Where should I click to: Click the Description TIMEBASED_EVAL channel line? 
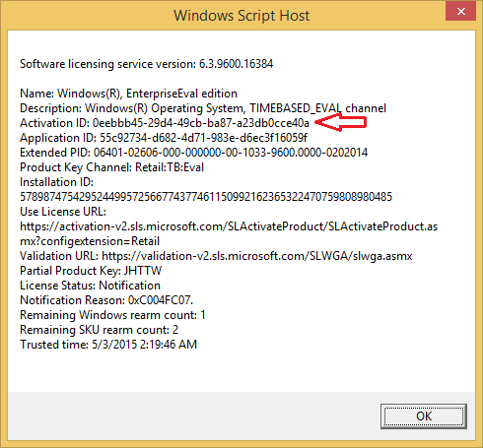coord(203,108)
